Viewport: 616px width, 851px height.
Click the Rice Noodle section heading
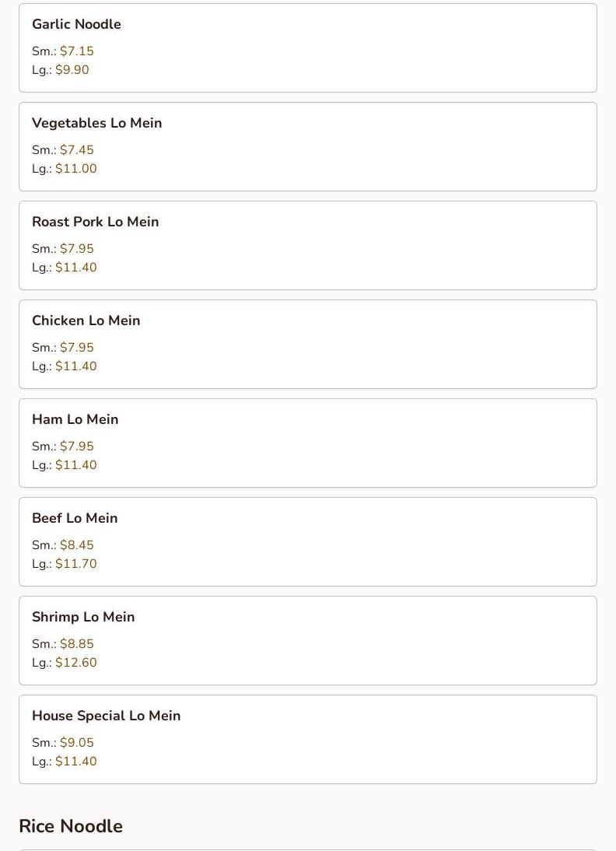[x=71, y=826]
